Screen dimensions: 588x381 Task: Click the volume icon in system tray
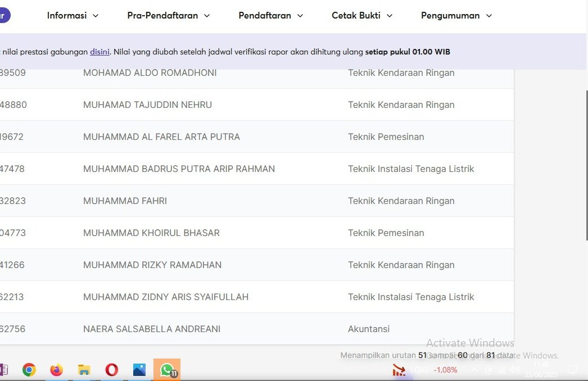[x=515, y=370]
